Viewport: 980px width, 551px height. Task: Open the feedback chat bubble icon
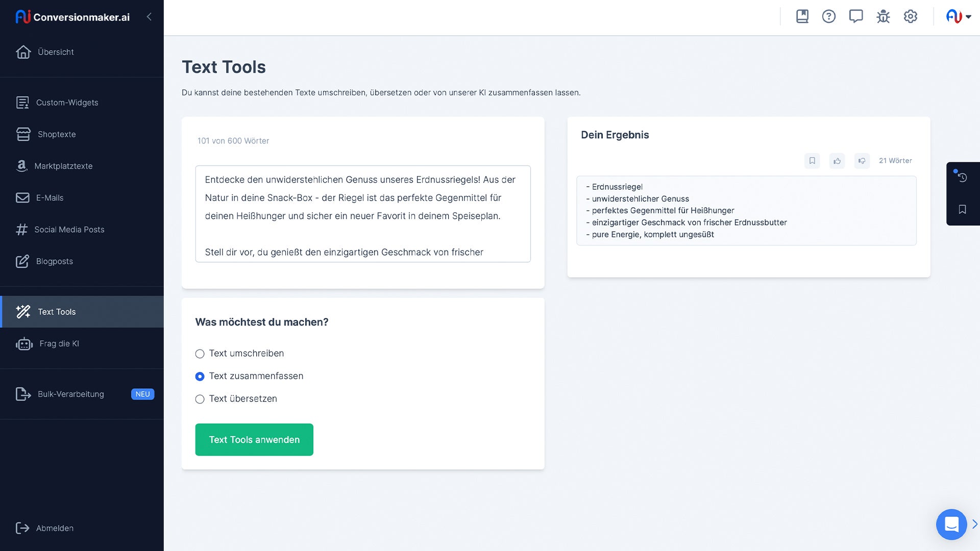click(x=856, y=17)
